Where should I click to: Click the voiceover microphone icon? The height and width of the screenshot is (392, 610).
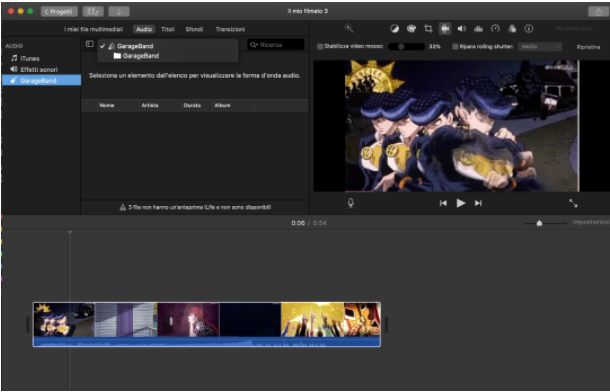pyautogui.click(x=351, y=203)
